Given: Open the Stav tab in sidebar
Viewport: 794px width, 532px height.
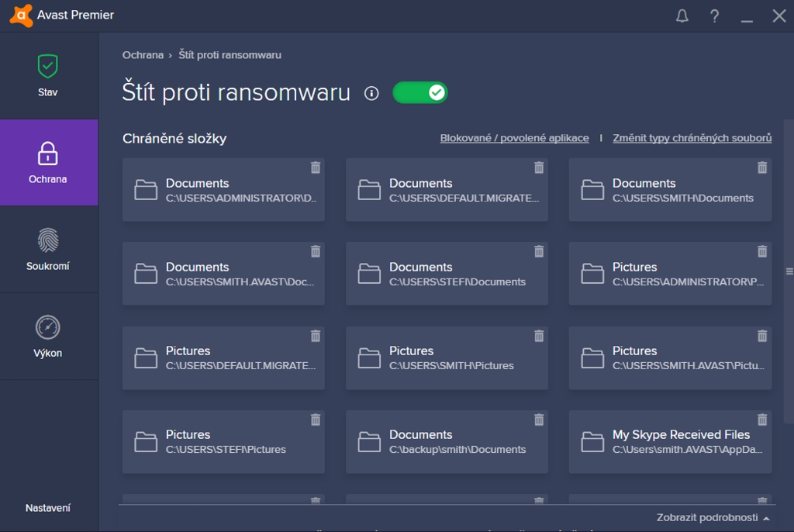Looking at the screenshot, I should pyautogui.click(x=48, y=76).
